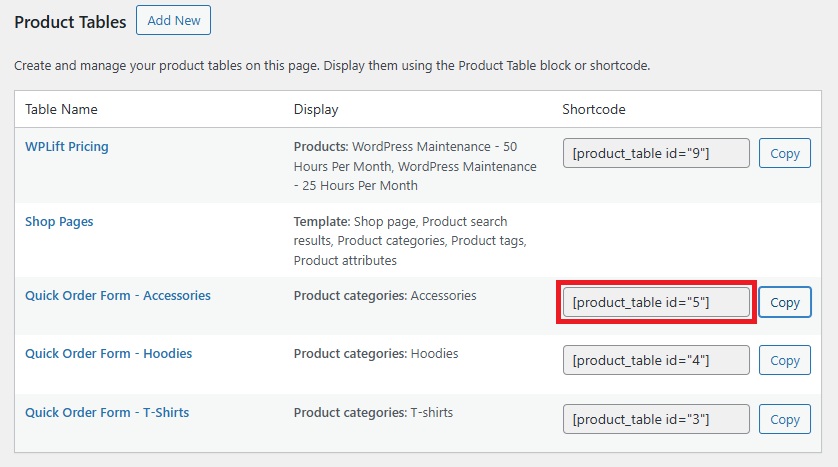
Task: Click the Shortcode column header
Action: 594,109
